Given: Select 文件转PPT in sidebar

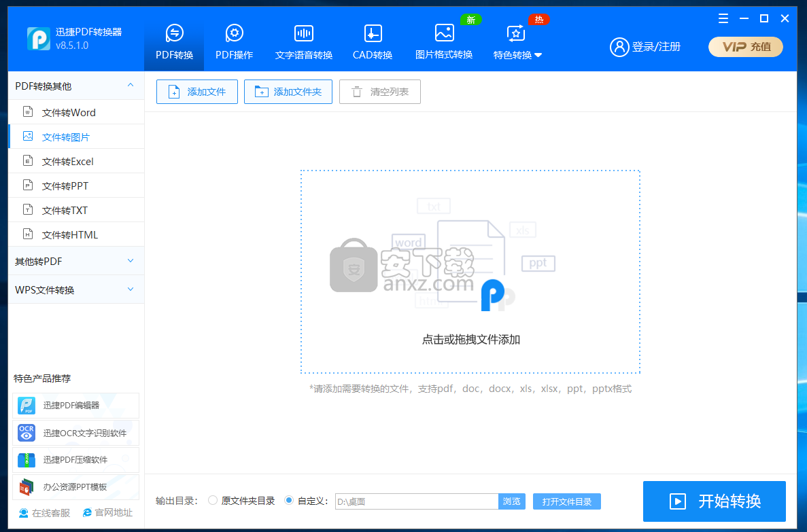Looking at the screenshot, I should coord(76,185).
